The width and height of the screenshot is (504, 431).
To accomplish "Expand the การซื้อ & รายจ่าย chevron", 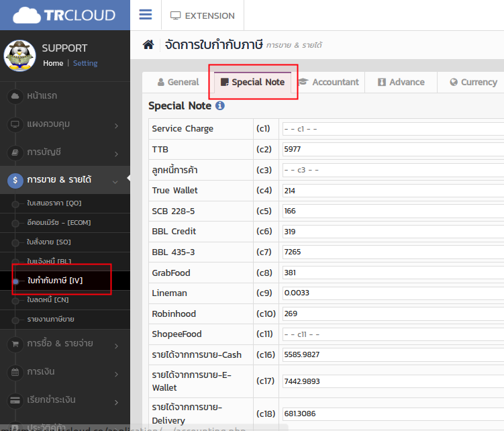I will (116, 346).
